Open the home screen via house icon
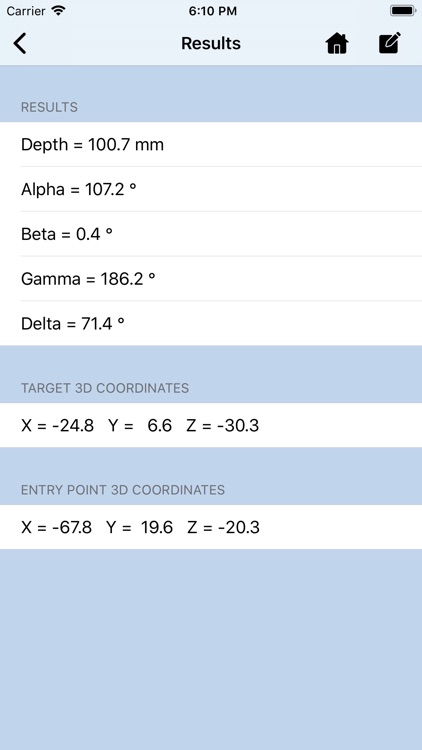422x750 pixels. pyautogui.click(x=337, y=44)
